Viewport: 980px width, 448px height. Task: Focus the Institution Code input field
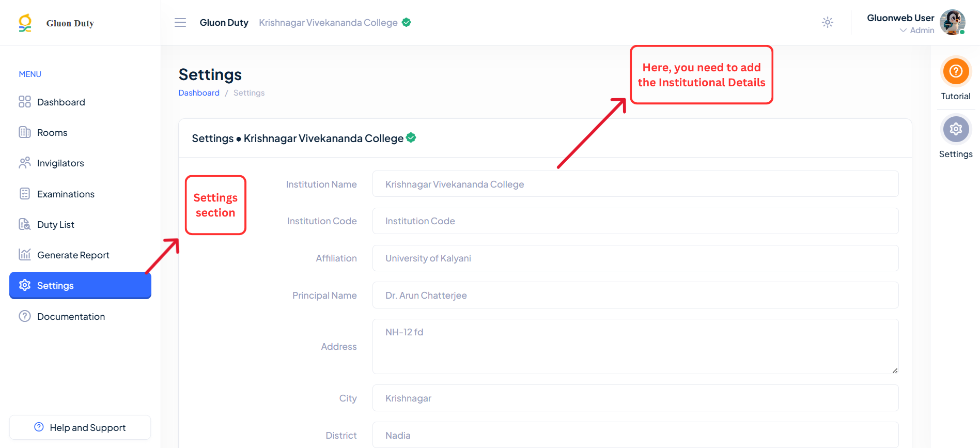click(635, 221)
